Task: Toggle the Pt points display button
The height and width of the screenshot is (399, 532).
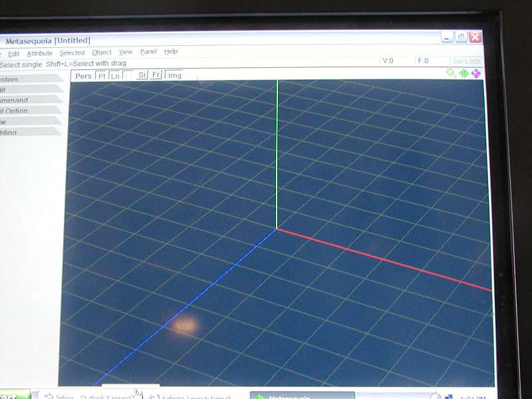Action: pyautogui.click(x=102, y=76)
